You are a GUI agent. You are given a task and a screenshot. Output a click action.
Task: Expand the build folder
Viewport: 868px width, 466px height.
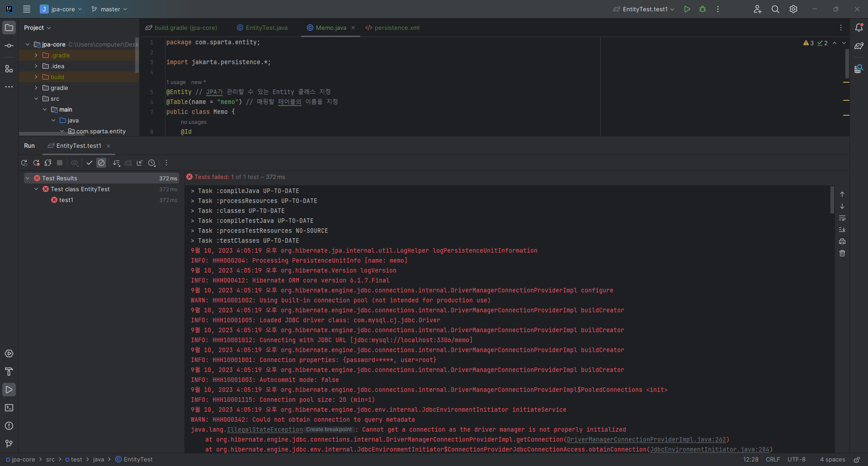point(36,77)
